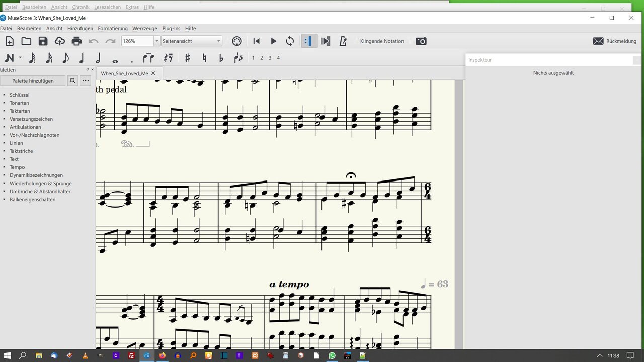Apply natural accidental

[x=204, y=58]
